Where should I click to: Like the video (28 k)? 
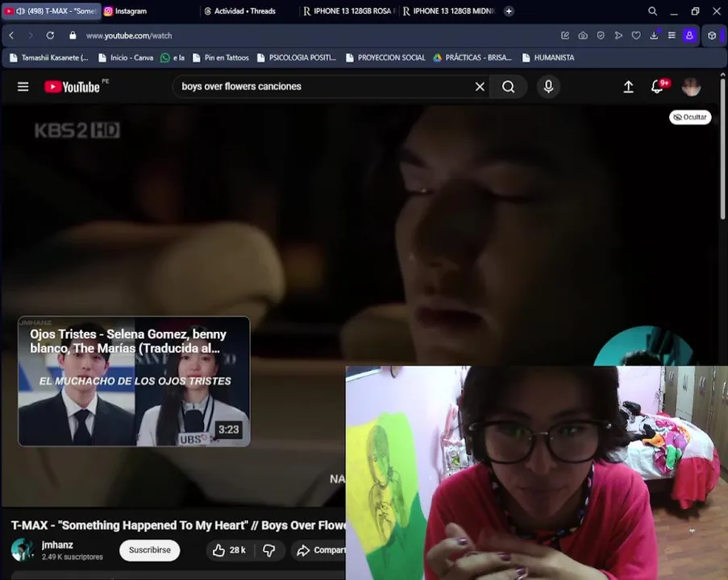229,550
